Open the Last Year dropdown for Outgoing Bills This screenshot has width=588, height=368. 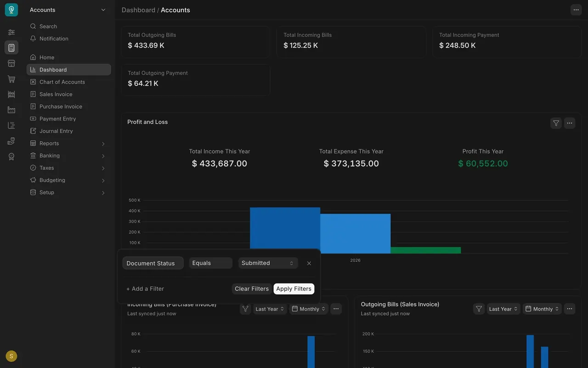click(503, 309)
